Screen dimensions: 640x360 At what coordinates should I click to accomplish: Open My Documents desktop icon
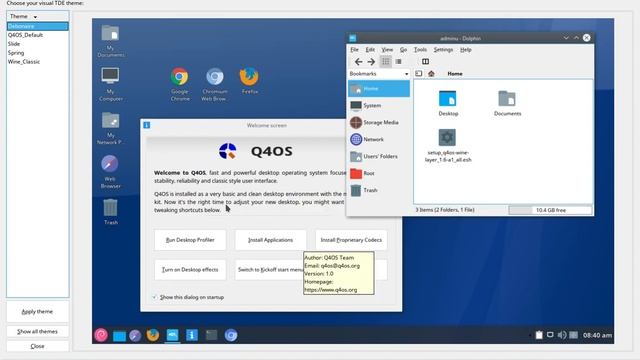pos(111,41)
